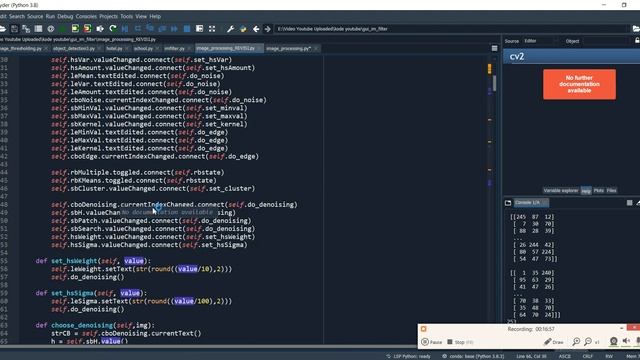Select the Help pane tab
Image resolution: width=640 pixels, height=360 pixels.
pos(586,191)
